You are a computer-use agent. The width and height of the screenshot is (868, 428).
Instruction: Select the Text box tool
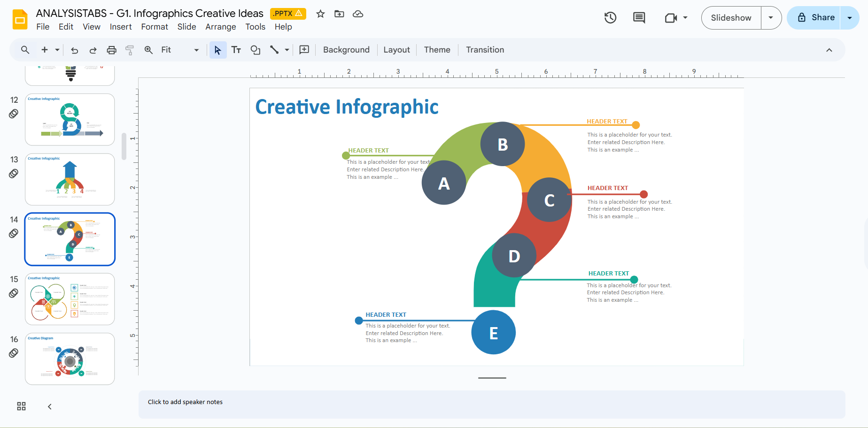236,50
